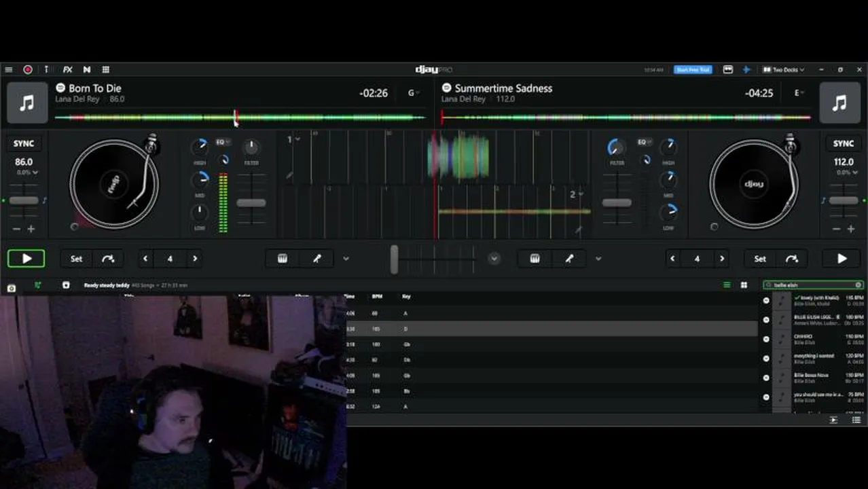Click the right deck jump-to-cue arrow icon

(x=791, y=259)
